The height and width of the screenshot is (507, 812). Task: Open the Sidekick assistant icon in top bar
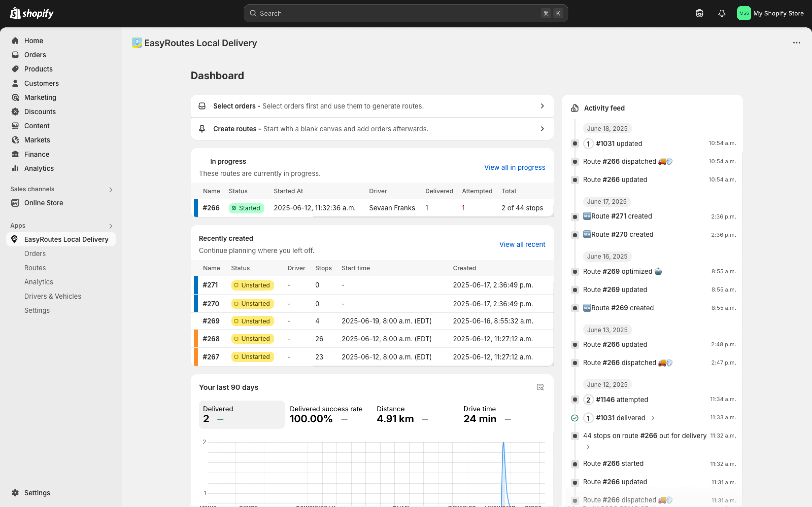pos(699,13)
